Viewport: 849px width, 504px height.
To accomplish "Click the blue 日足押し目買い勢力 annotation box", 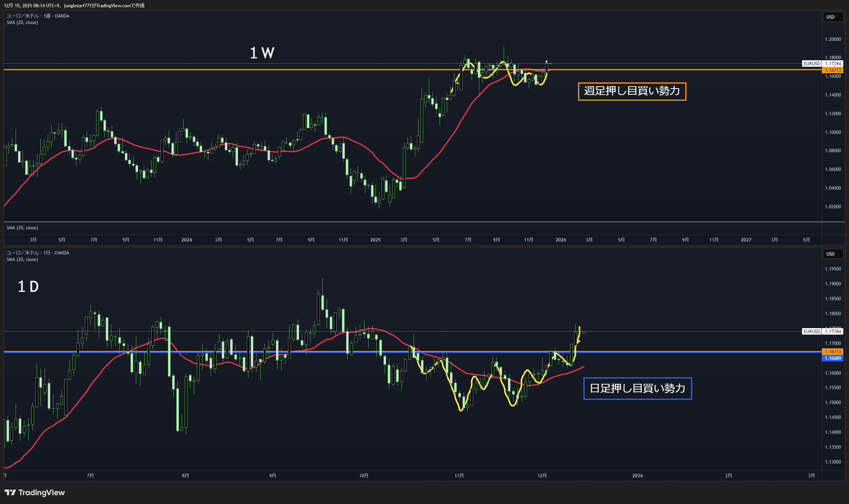I will coord(637,388).
